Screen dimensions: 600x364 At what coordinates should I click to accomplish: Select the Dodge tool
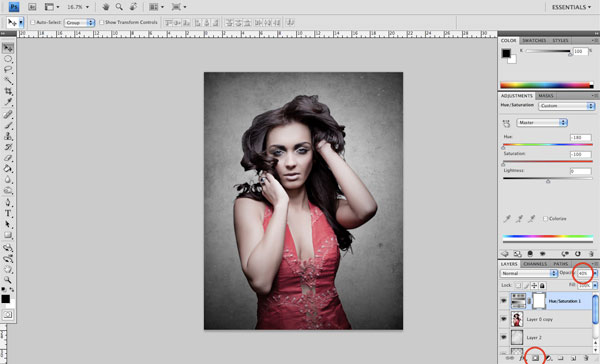point(8,190)
